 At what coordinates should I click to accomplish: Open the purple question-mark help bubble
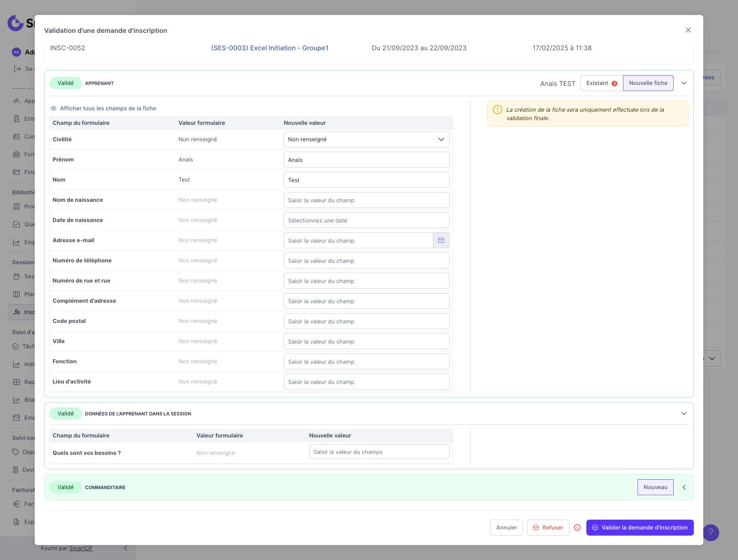tap(711, 532)
